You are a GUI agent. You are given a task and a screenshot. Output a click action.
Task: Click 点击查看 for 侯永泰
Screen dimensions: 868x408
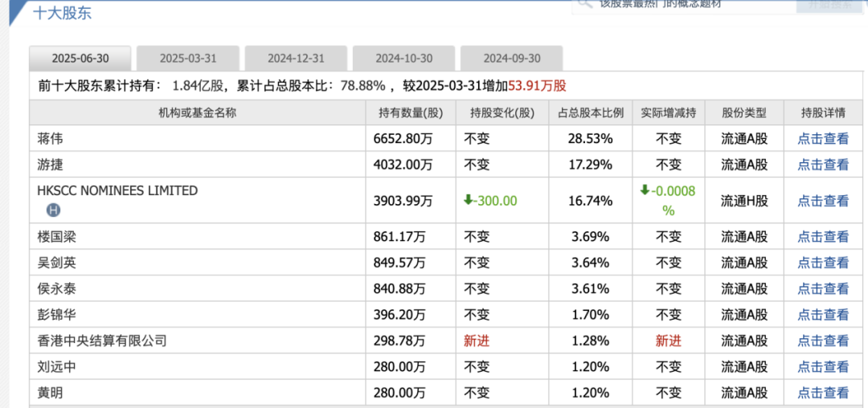pyautogui.click(x=823, y=288)
